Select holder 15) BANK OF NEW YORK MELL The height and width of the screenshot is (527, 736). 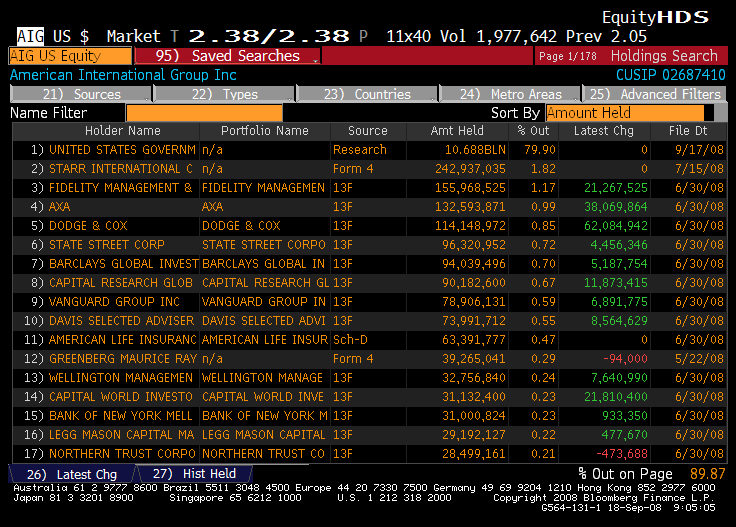pos(108,416)
